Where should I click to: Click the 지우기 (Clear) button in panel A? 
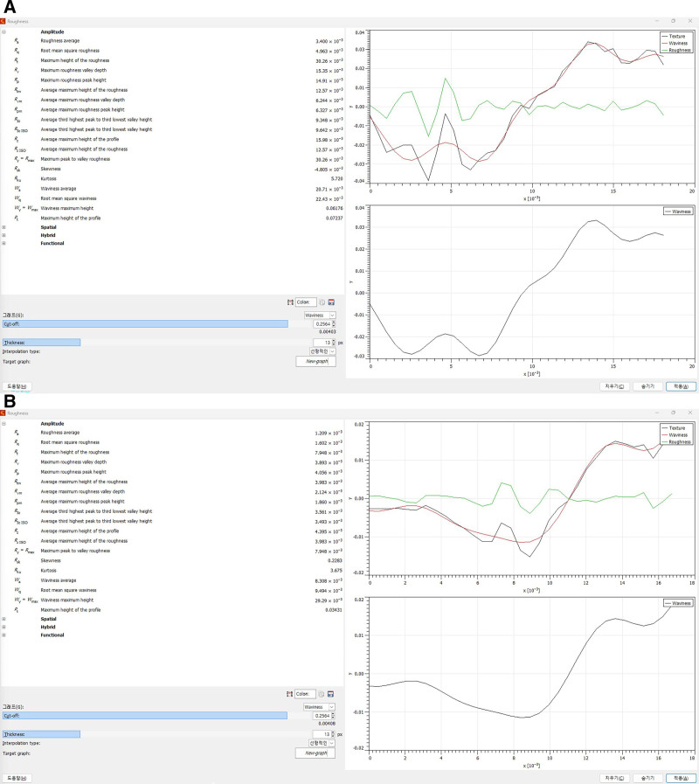pyautogui.click(x=614, y=386)
